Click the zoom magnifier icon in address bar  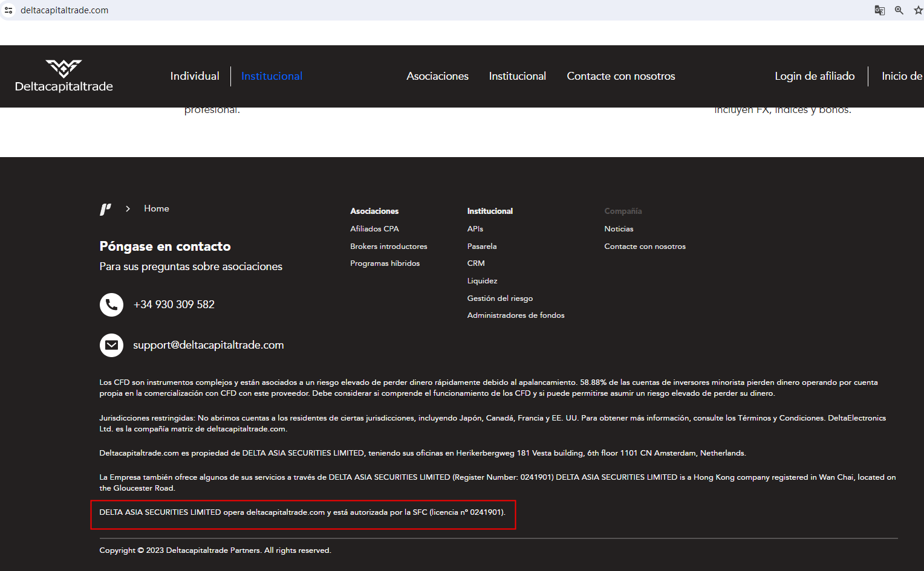899,10
